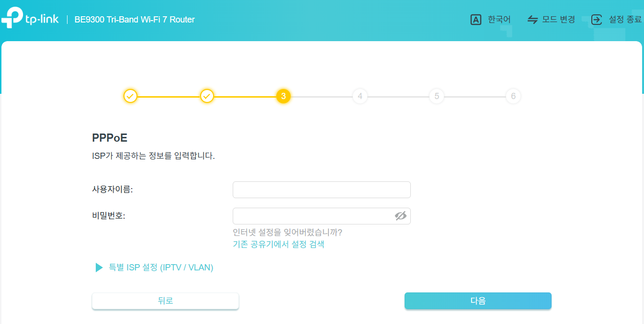Focus the 사용자이름 input field
Image resolution: width=644 pixels, height=324 pixels.
[322, 190]
